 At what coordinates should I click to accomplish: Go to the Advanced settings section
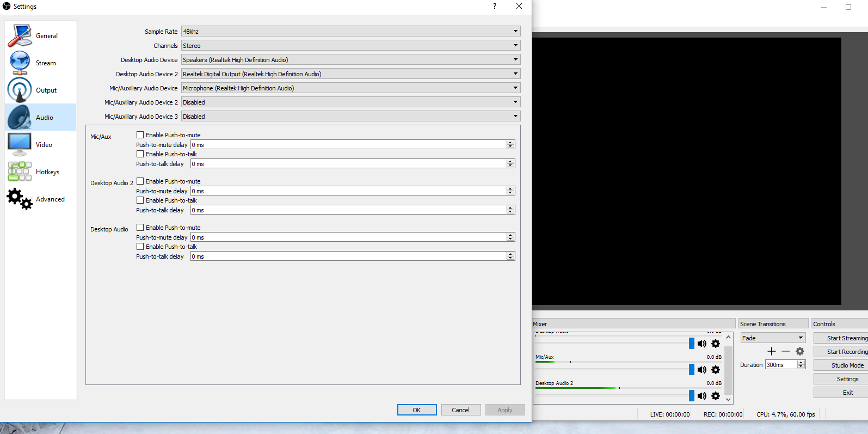point(41,199)
